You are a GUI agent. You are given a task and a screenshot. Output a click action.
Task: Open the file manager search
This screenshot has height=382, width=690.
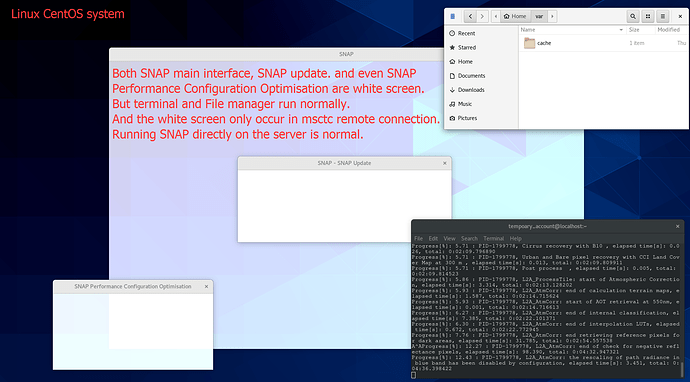click(633, 16)
